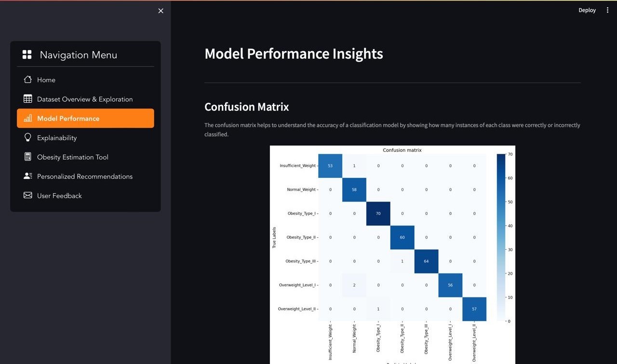Click the Explainability lightbulb icon

click(x=28, y=137)
